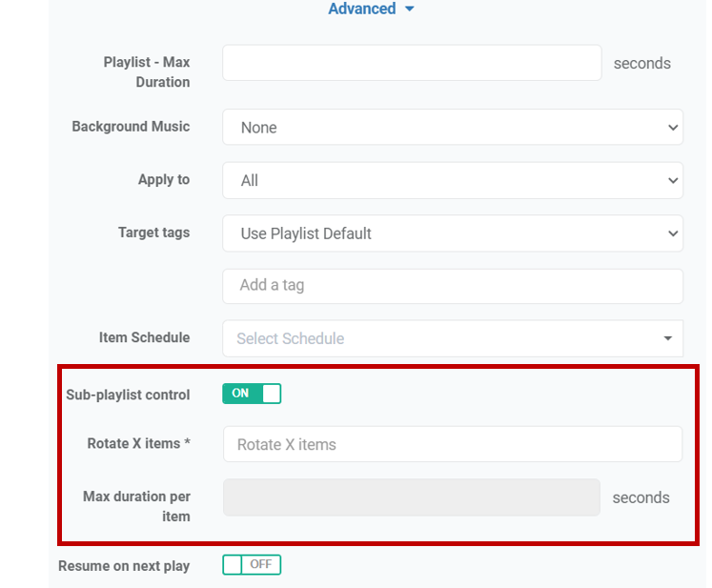Click the Resume on next play label
712x588 pixels.
(x=124, y=566)
